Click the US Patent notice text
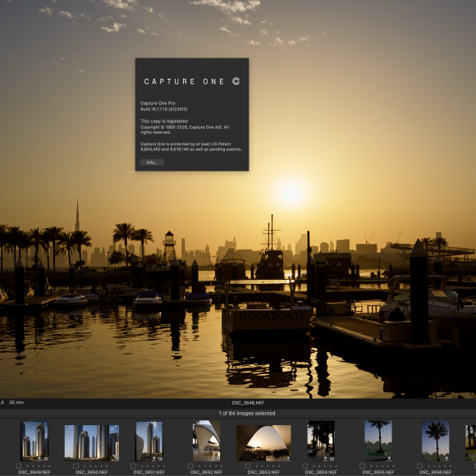Viewport: 476px width, 476px height. pyautogui.click(x=191, y=147)
